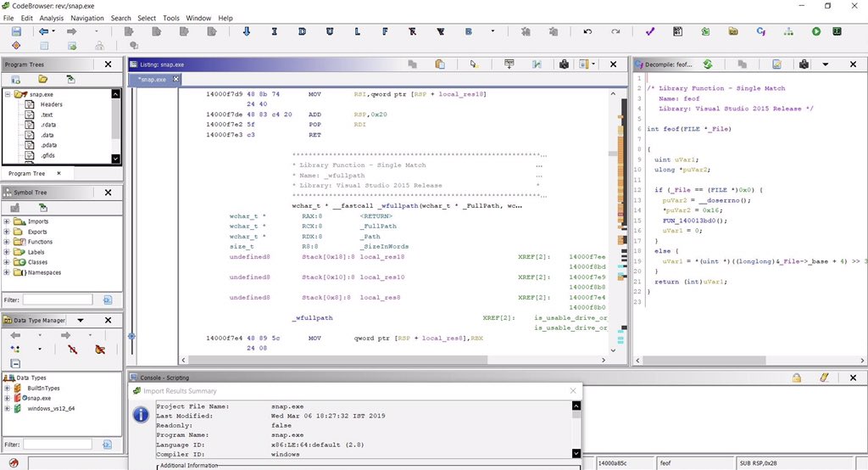Viewport: 868px width, 470px height.
Task: Click the Decompile edit note icon
Action: pos(776,64)
